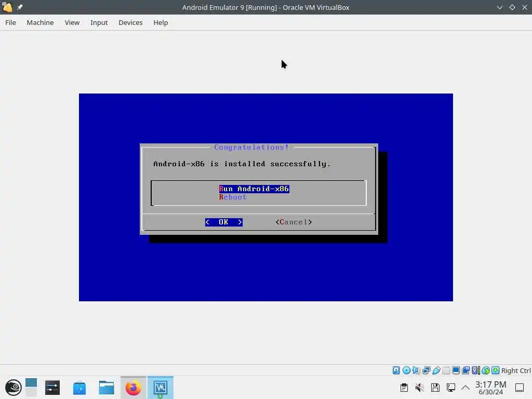Open the virtual desktop pager
This screenshot has height=399, width=532.
coord(31,388)
